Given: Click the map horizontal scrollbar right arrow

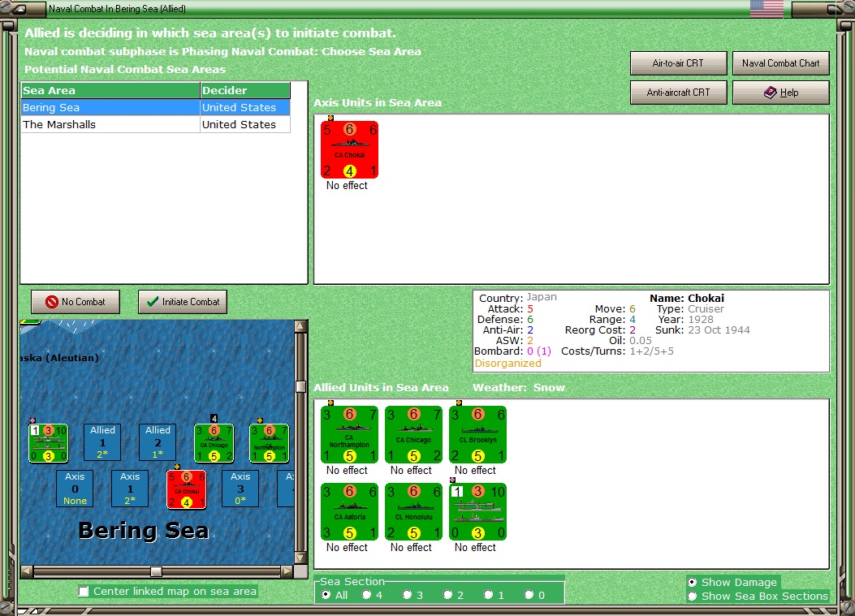Looking at the screenshot, I should point(287,571).
